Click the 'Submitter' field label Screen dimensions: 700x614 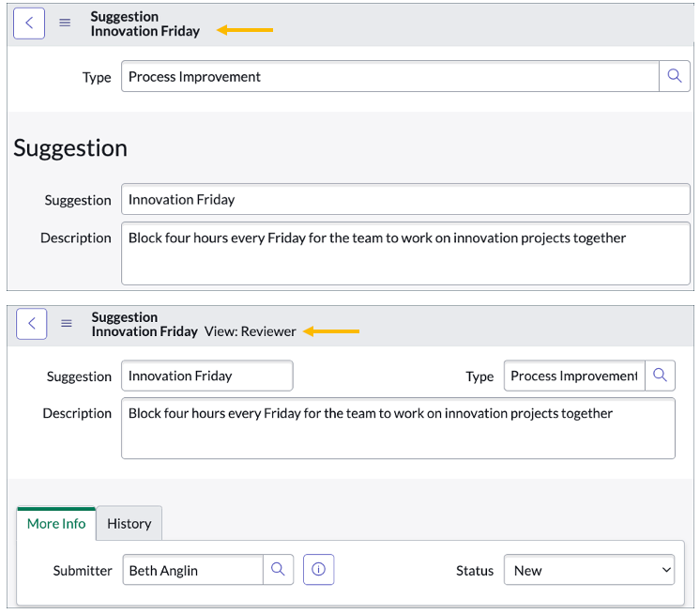click(83, 571)
